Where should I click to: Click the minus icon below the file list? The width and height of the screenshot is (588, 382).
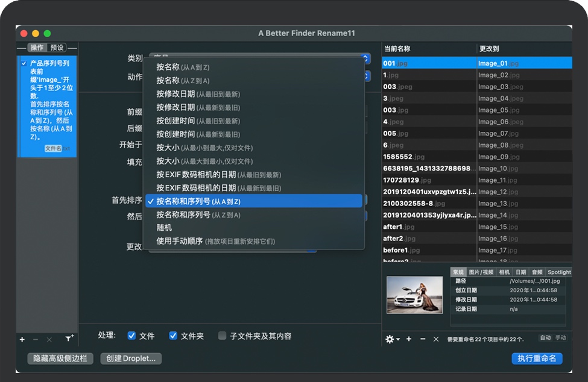[423, 339]
